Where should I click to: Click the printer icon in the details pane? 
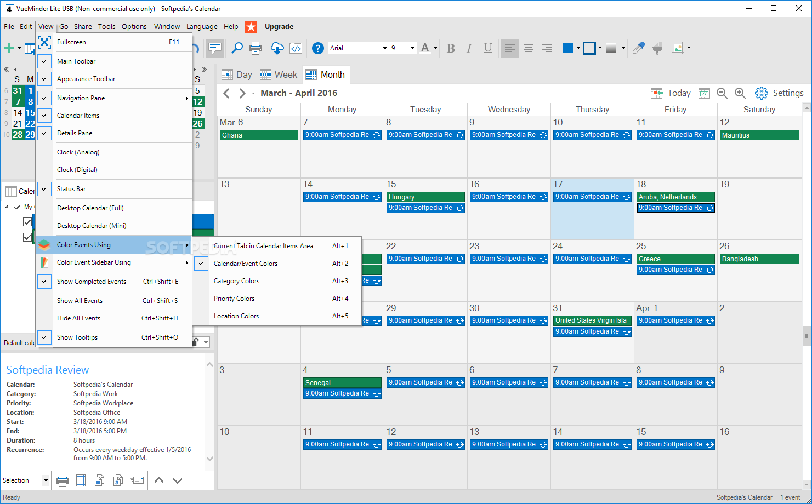coord(63,480)
